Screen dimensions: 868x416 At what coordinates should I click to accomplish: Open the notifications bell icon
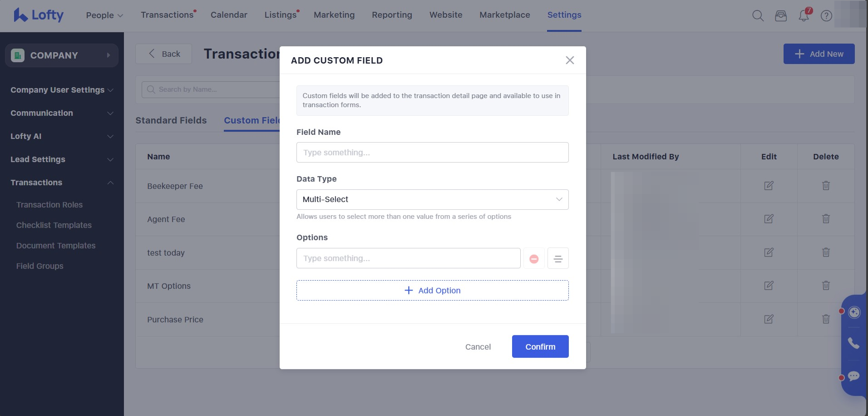(x=804, y=16)
